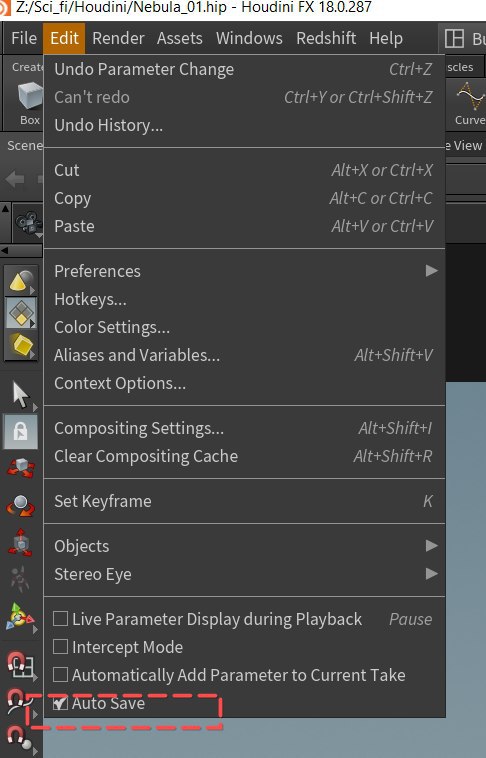Open the Render menu
The height and width of the screenshot is (758, 486).
pyautogui.click(x=118, y=38)
